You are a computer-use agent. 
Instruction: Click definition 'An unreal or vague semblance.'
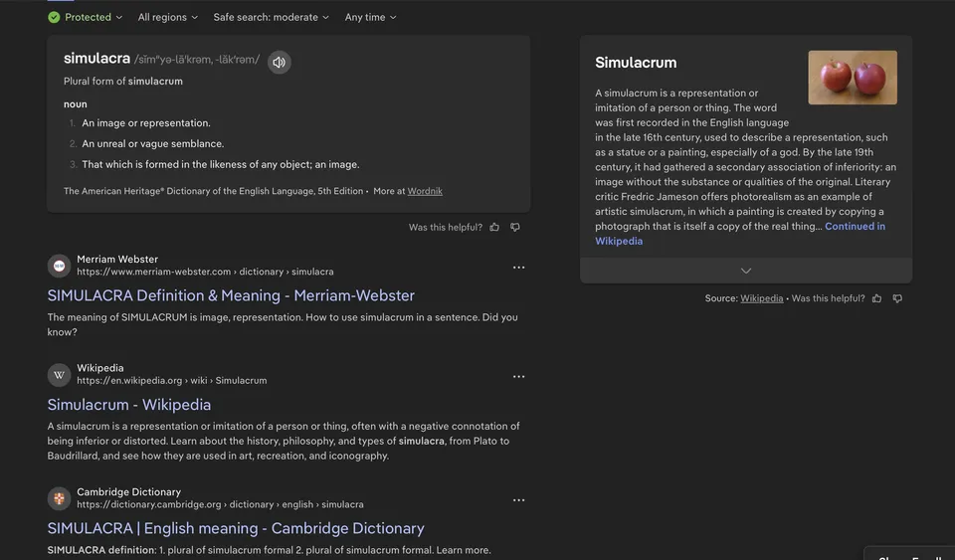(153, 143)
